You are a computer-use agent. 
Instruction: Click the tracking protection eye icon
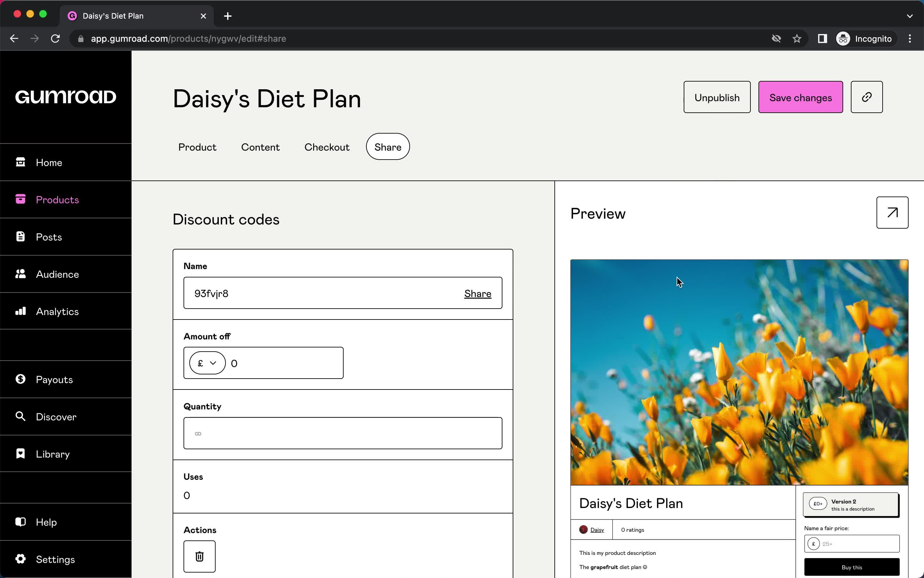[776, 39]
